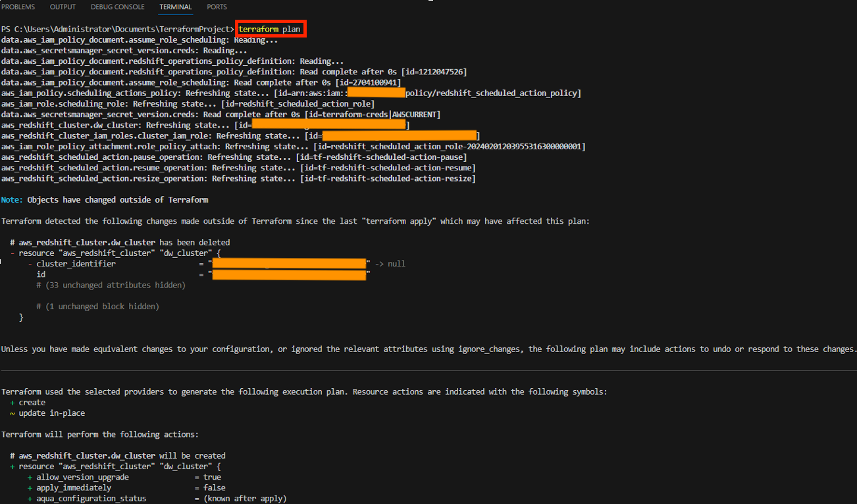Open the OUTPUT tab
The width and height of the screenshot is (857, 504).
[x=63, y=7]
